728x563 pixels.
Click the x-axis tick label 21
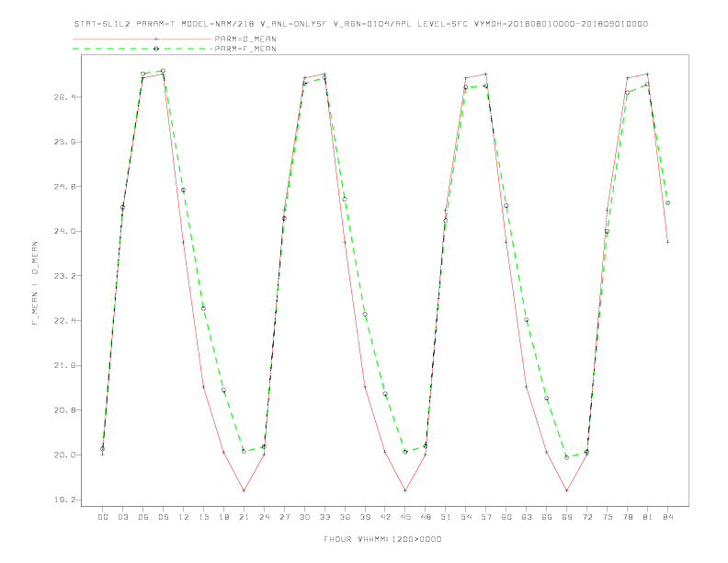[244, 517]
